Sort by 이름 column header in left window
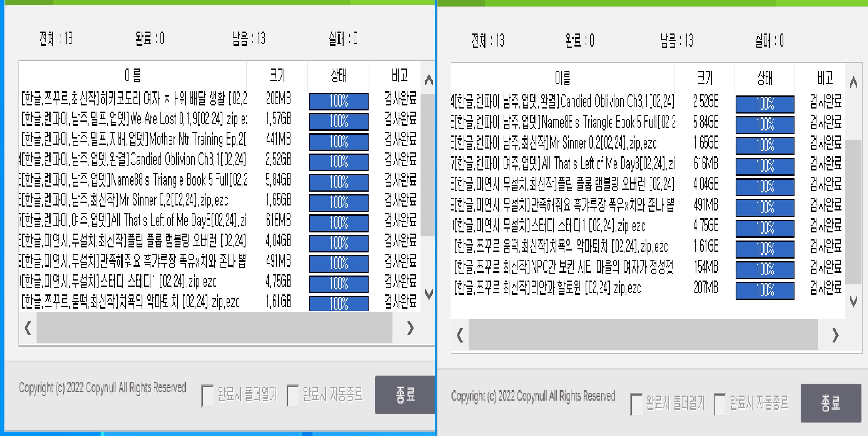The width and height of the screenshot is (868, 436). point(132,75)
